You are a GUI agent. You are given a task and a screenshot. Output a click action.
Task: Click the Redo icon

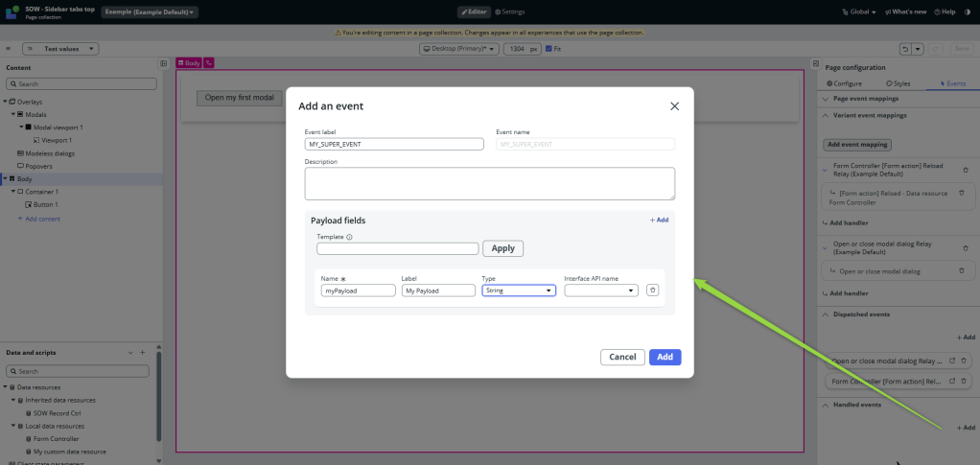[936, 49]
